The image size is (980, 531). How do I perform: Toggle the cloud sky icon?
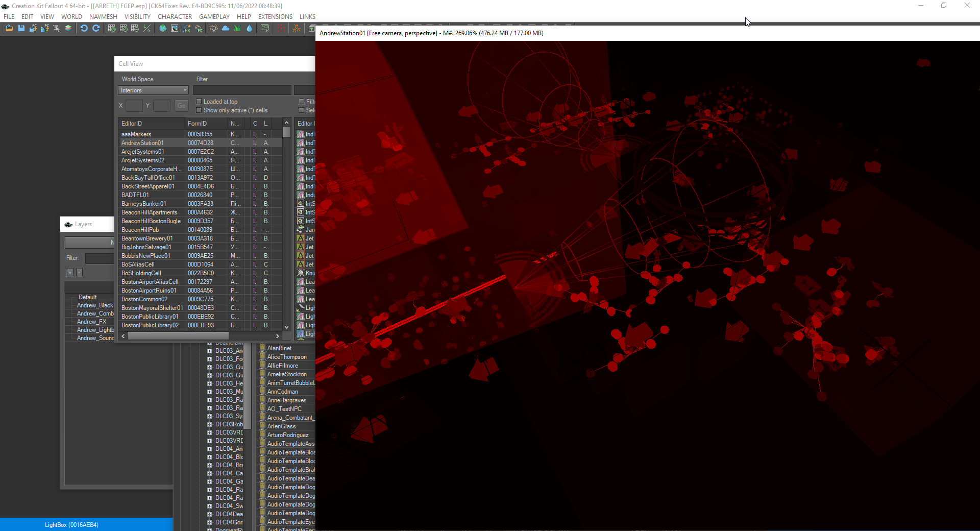[226, 29]
